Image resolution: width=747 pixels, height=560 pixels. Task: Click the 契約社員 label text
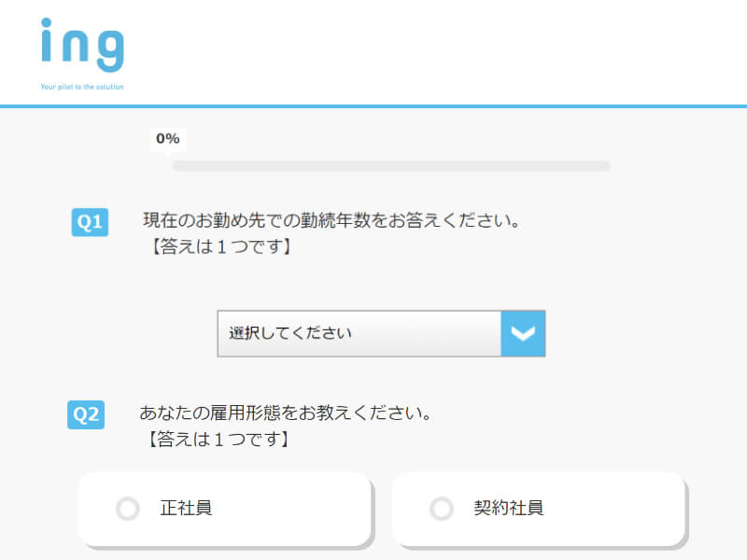click(x=508, y=508)
